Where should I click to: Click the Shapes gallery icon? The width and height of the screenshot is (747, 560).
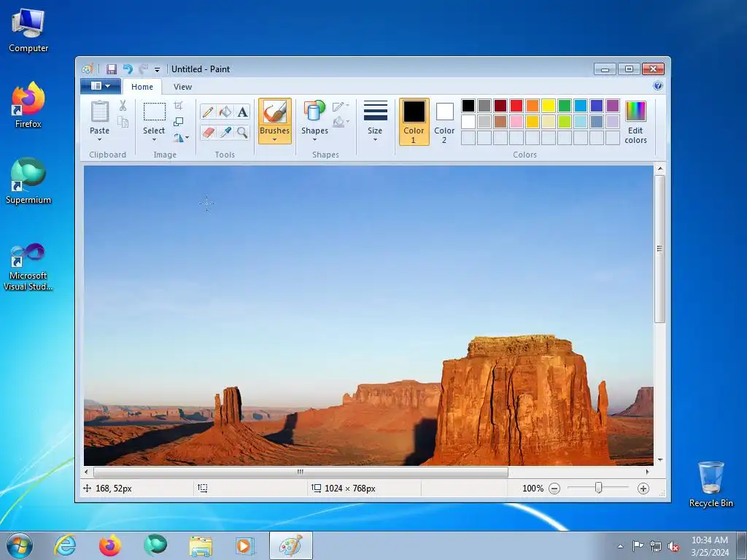(314, 111)
